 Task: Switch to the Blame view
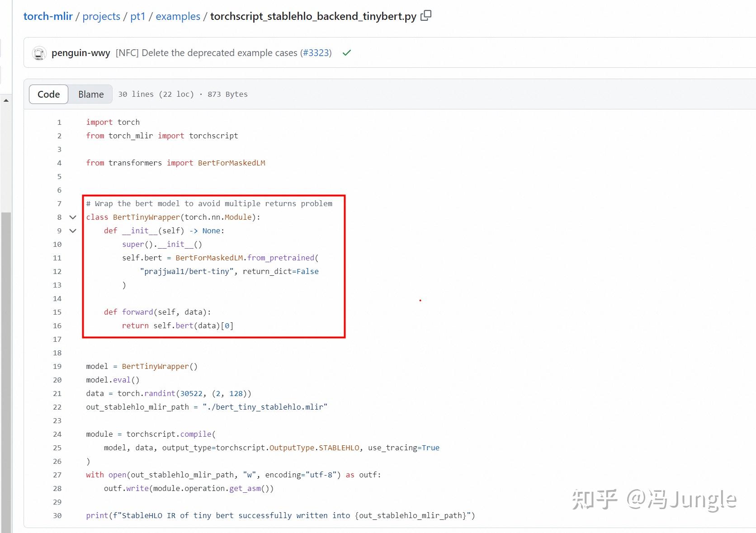point(90,94)
